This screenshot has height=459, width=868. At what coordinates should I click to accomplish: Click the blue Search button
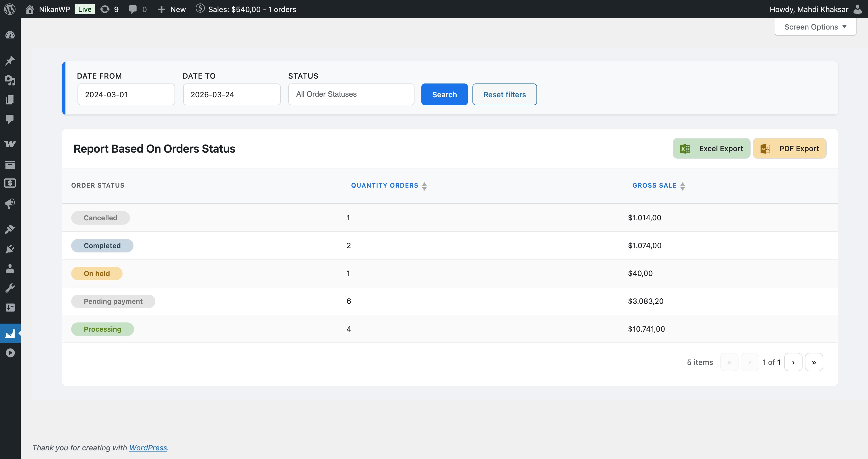pyautogui.click(x=444, y=95)
